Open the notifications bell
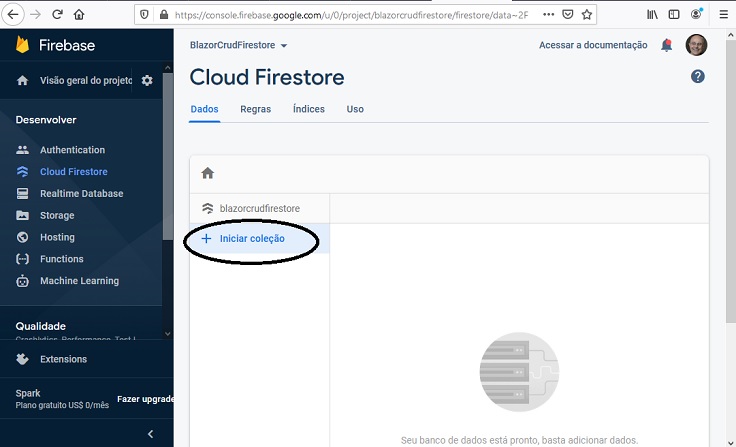This screenshot has height=447, width=736. (667, 45)
